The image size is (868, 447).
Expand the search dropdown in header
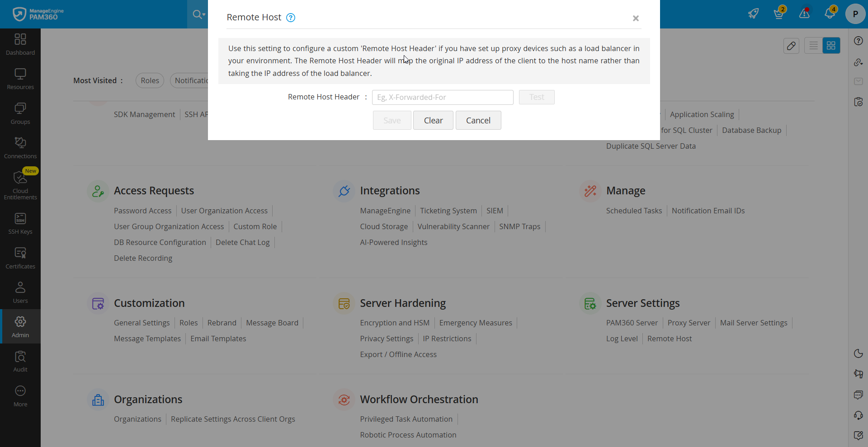tap(198, 14)
